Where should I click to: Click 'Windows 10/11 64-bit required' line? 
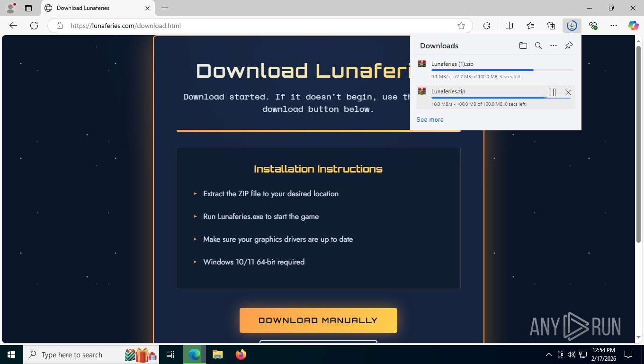click(254, 262)
